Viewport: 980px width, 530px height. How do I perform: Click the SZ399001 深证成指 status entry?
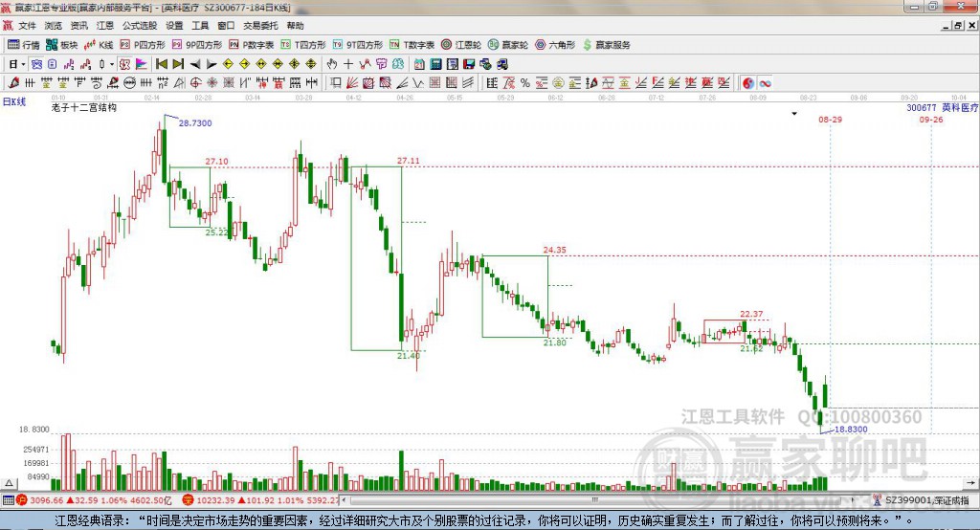coord(922,500)
